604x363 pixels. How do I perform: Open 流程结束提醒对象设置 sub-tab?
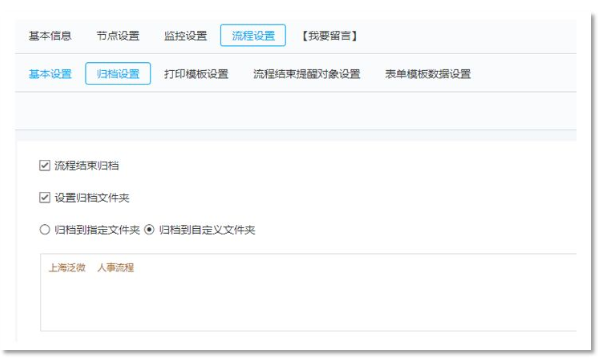point(307,74)
